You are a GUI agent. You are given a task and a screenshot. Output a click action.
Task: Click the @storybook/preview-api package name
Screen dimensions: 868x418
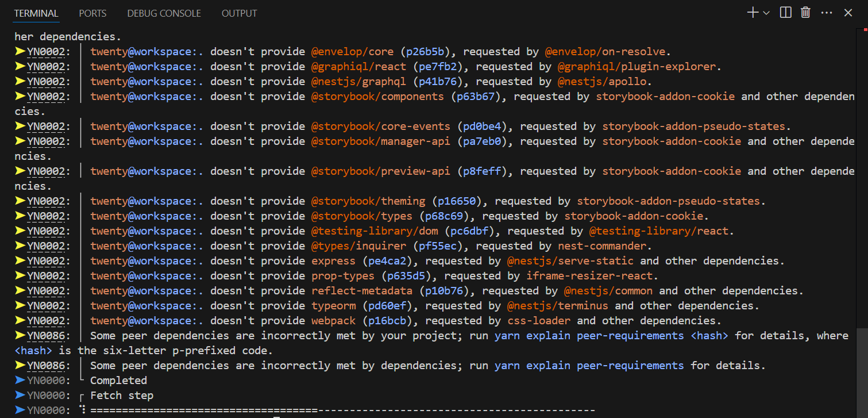pyautogui.click(x=381, y=171)
